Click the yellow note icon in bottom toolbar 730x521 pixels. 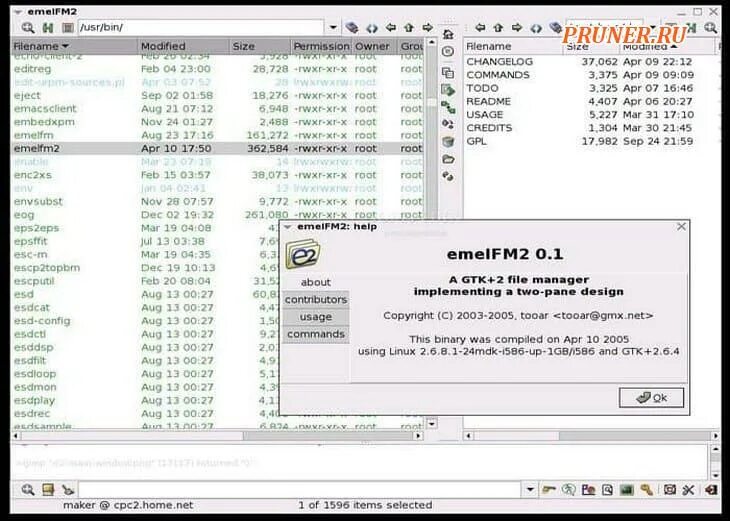pos(48,489)
